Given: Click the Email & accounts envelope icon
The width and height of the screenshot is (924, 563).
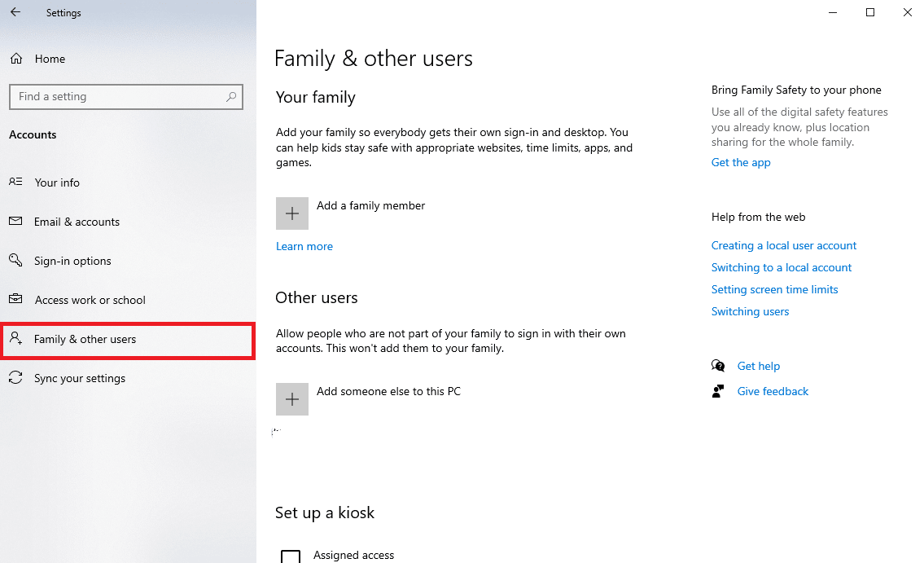Looking at the screenshot, I should pos(16,221).
